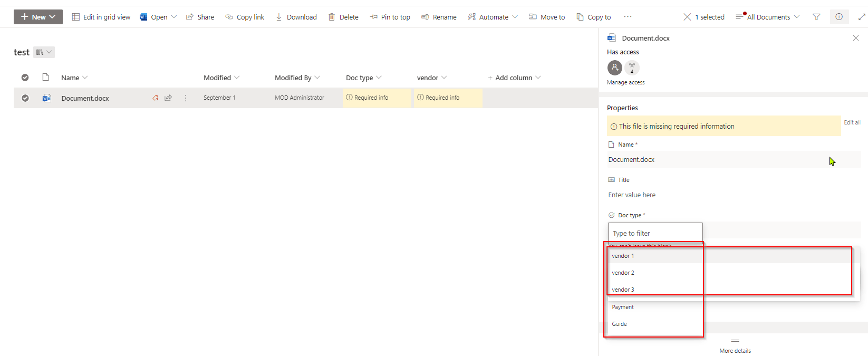This screenshot has height=356, width=868.
Task: Open the Doc type column header menu
Action: point(364,78)
